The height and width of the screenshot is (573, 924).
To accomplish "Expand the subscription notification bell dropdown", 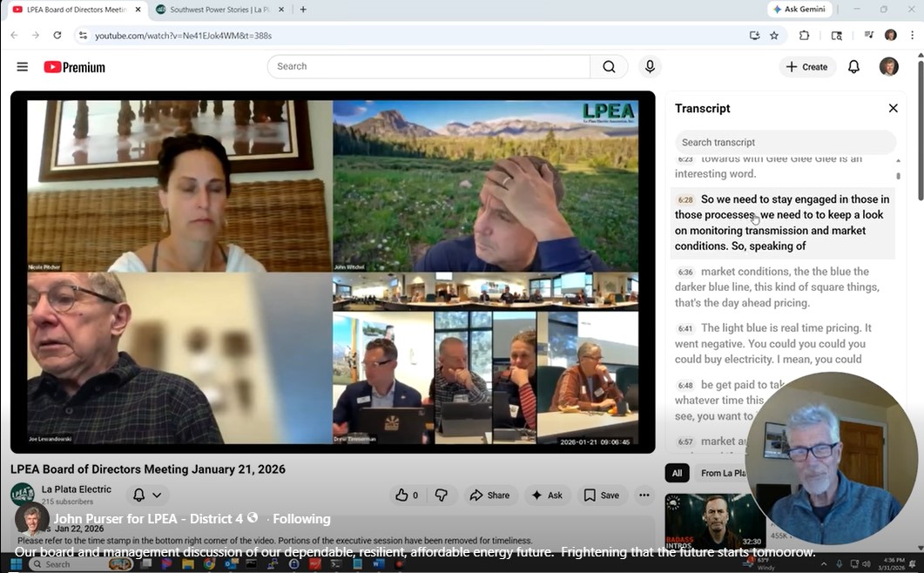I will click(x=146, y=495).
